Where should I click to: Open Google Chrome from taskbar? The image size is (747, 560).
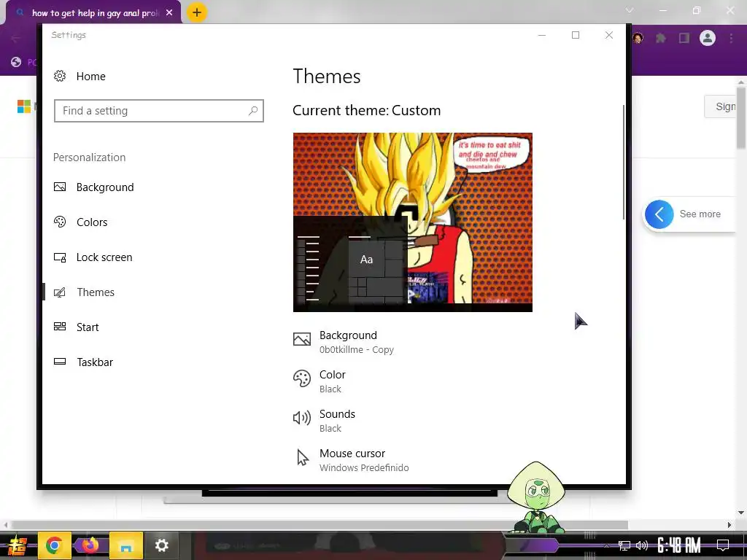pyautogui.click(x=54, y=545)
